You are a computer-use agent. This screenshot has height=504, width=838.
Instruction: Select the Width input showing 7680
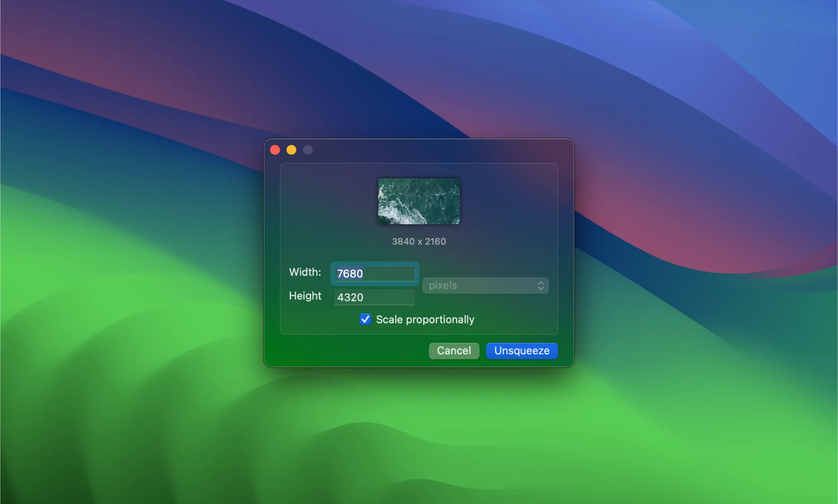(x=374, y=273)
